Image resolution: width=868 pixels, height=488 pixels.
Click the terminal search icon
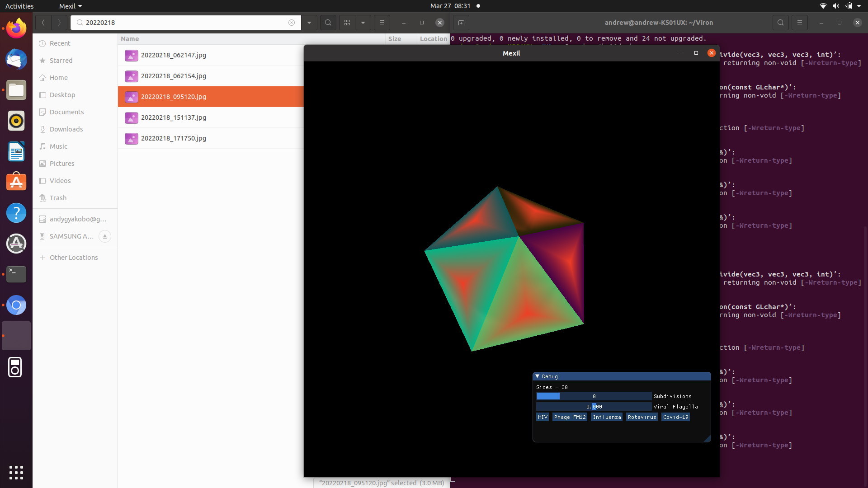tap(780, 23)
